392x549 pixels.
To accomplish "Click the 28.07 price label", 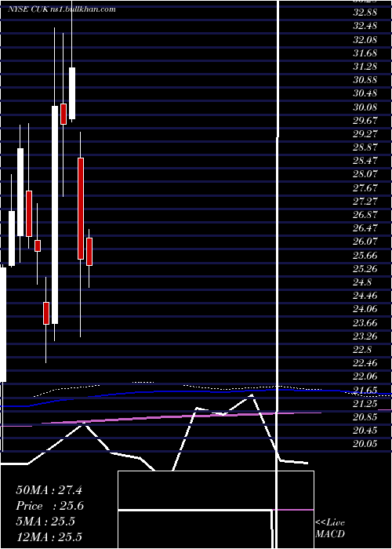I will point(365,174).
